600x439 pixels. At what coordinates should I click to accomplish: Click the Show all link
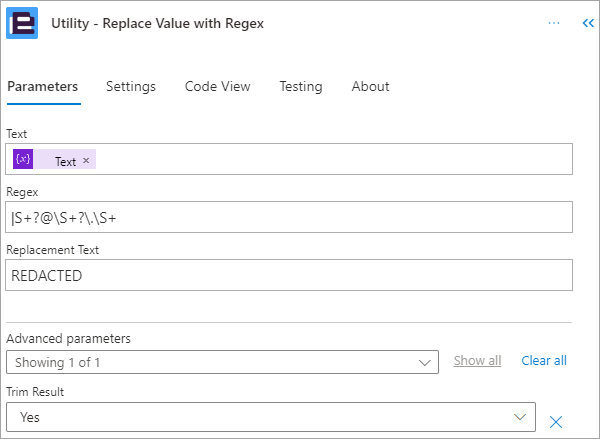click(x=477, y=361)
